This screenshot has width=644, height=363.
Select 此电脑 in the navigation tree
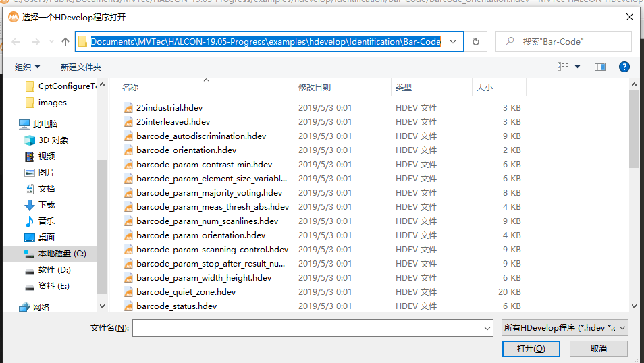tap(38, 124)
